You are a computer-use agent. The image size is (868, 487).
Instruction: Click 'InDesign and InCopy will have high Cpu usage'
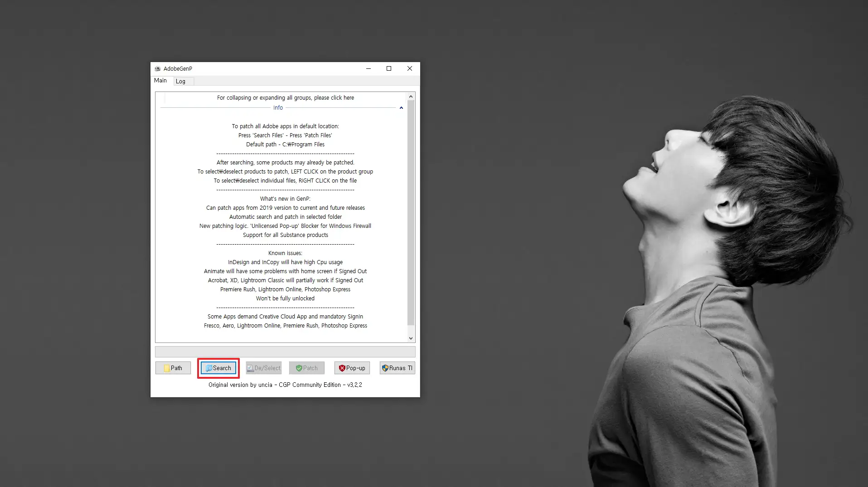click(x=286, y=262)
